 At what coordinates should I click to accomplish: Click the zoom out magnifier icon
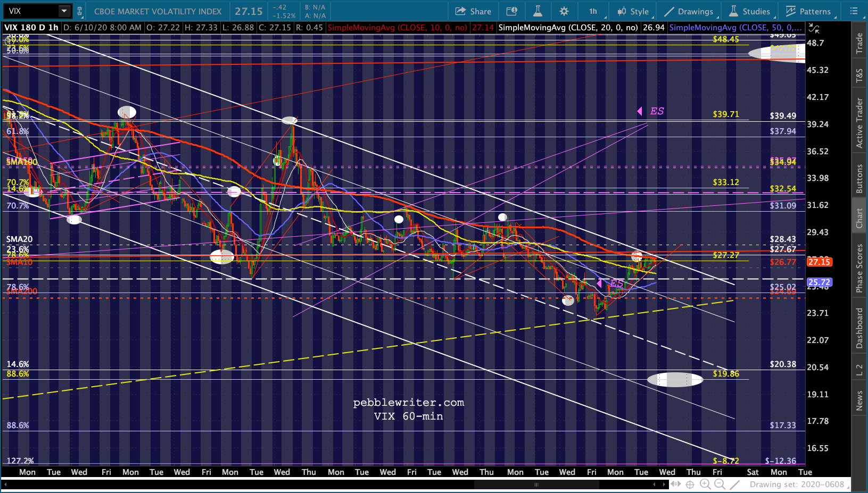tap(720, 484)
